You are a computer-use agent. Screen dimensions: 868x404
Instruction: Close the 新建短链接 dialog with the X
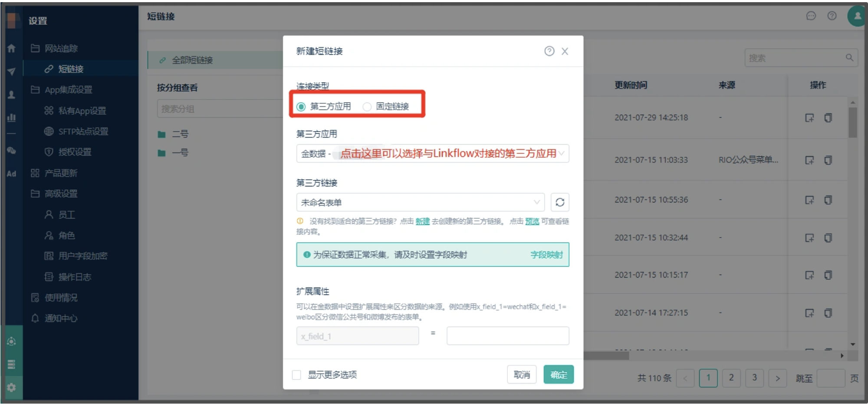[x=565, y=51]
